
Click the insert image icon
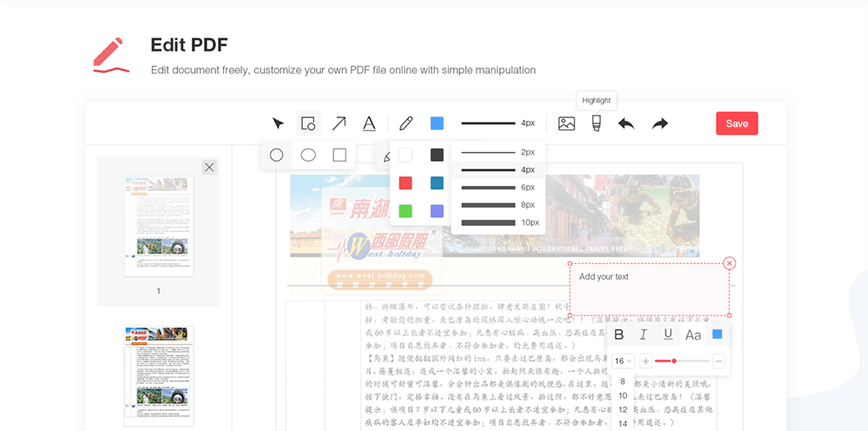coord(566,123)
